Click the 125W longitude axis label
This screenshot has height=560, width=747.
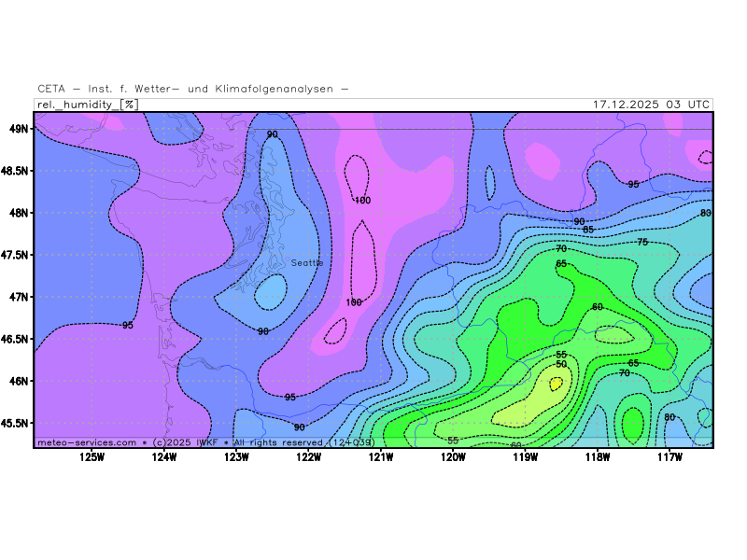pyautogui.click(x=92, y=456)
